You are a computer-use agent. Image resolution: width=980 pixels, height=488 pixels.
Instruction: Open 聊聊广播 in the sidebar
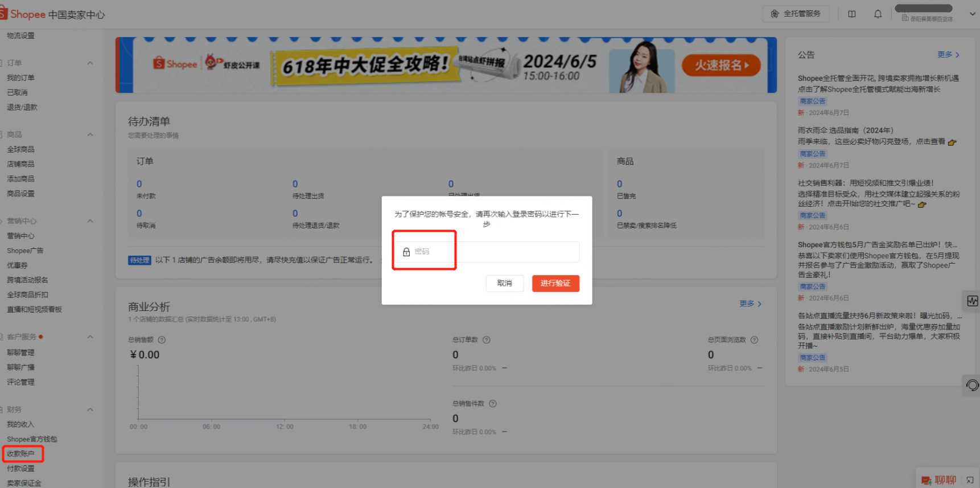[20, 367]
